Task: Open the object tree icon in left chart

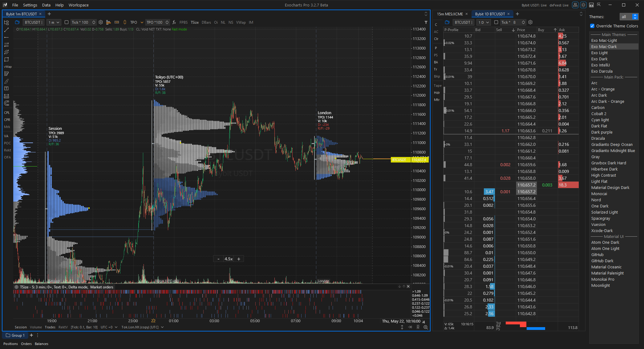Action: (x=6, y=22)
